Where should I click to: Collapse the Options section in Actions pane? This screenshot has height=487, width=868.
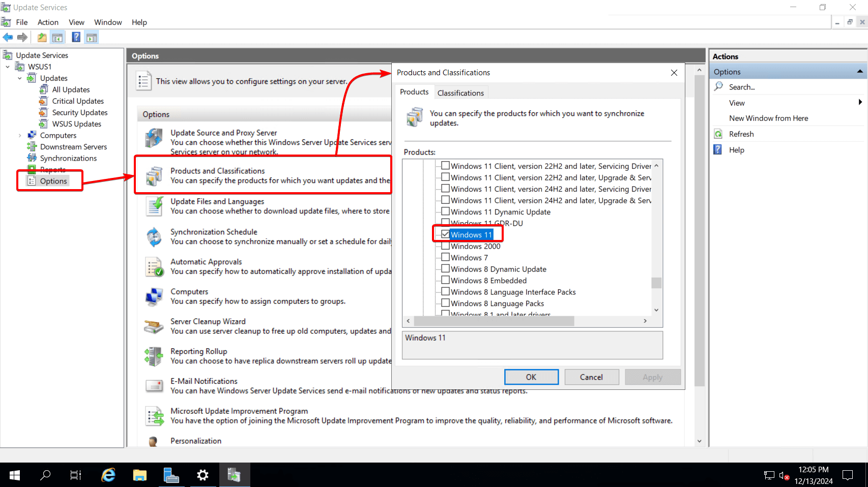(x=859, y=71)
